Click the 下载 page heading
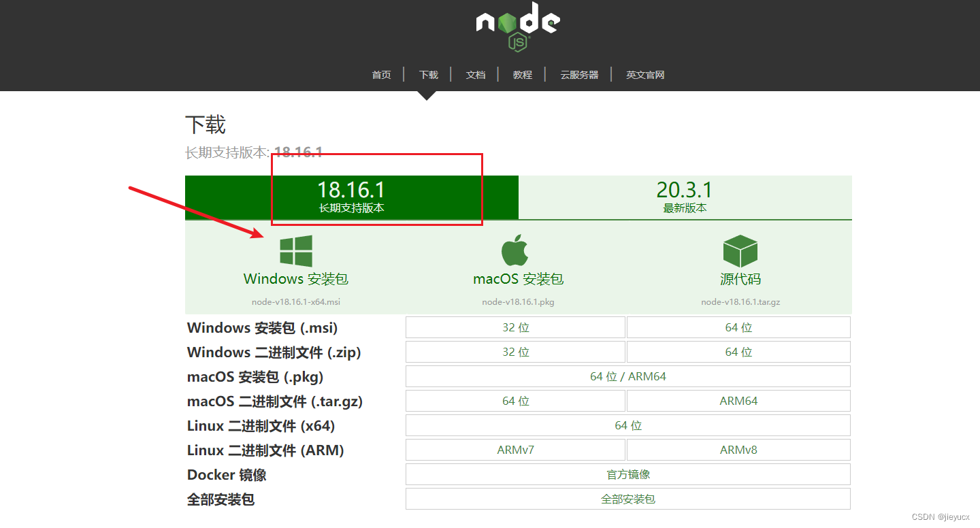The height and width of the screenshot is (528, 980). pos(206,125)
